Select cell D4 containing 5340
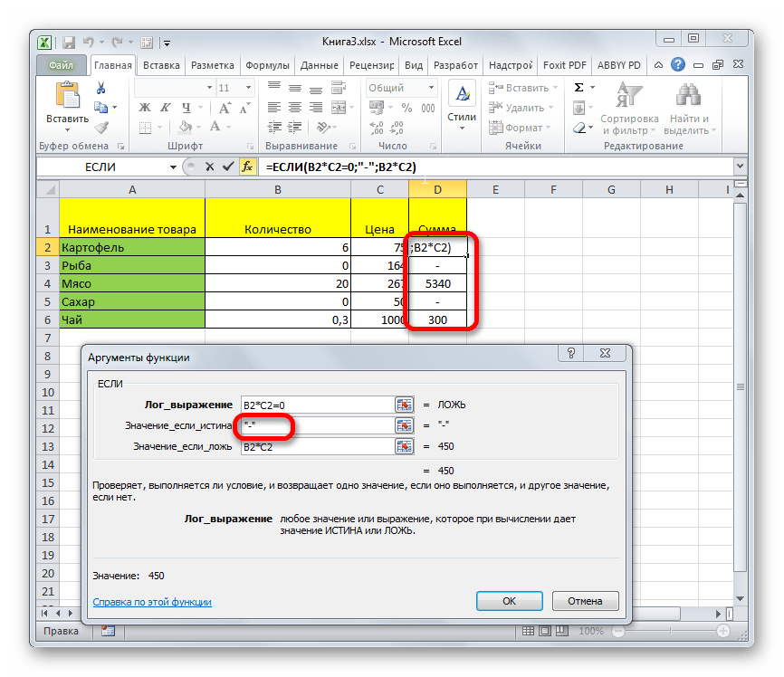 [437, 284]
